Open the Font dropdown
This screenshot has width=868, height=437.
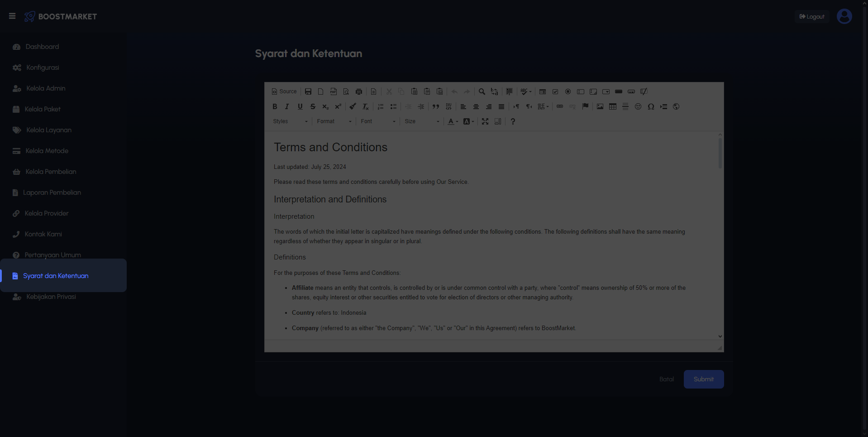coord(378,121)
